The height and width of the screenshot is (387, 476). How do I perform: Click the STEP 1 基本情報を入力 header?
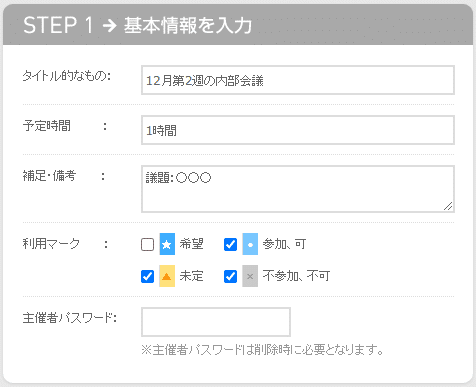coord(238,25)
